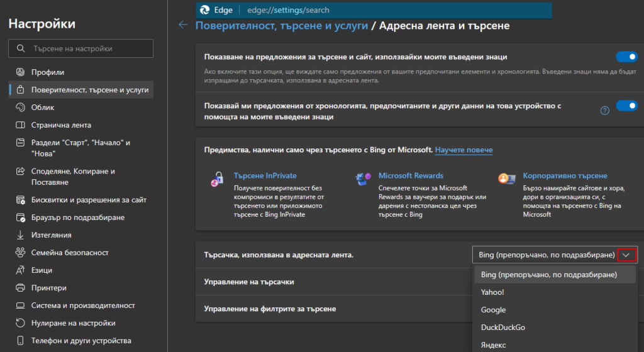Open Профили settings section
The width and height of the screenshot is (644, 352).
[81, 72]
